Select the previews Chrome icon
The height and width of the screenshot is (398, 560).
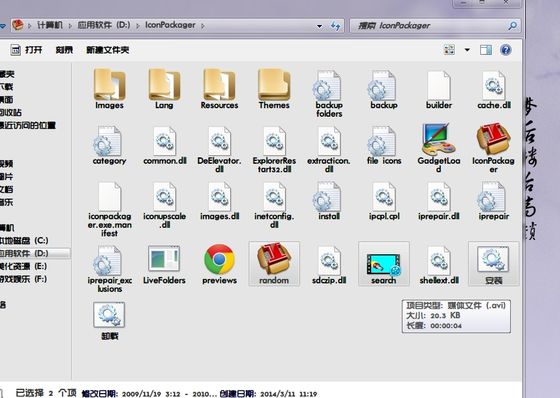point(219,264)
